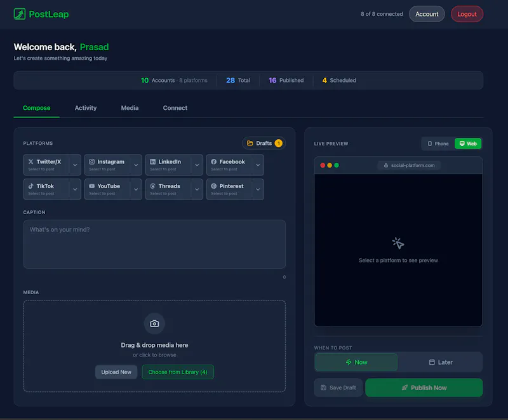Switch live preview to Web view

click(468, 144)
